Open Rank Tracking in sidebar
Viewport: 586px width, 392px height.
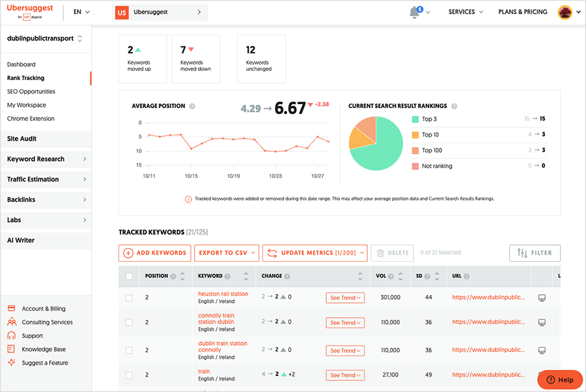pos(26,77)
